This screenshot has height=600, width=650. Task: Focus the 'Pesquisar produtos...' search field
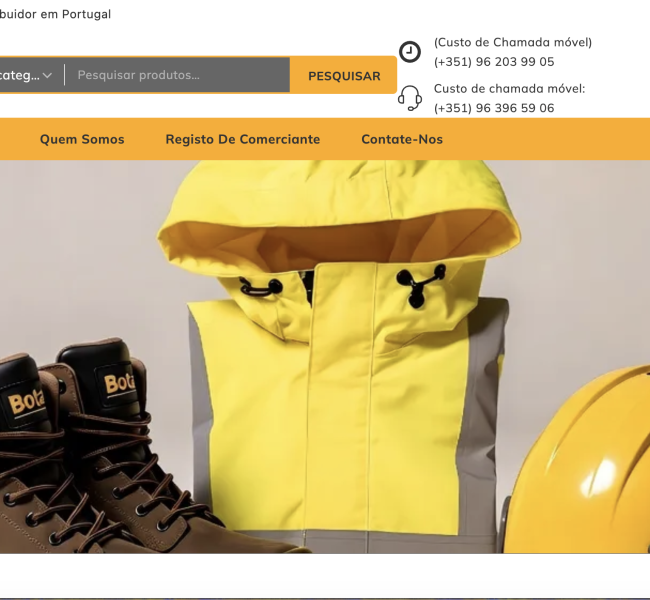[177, 75]
